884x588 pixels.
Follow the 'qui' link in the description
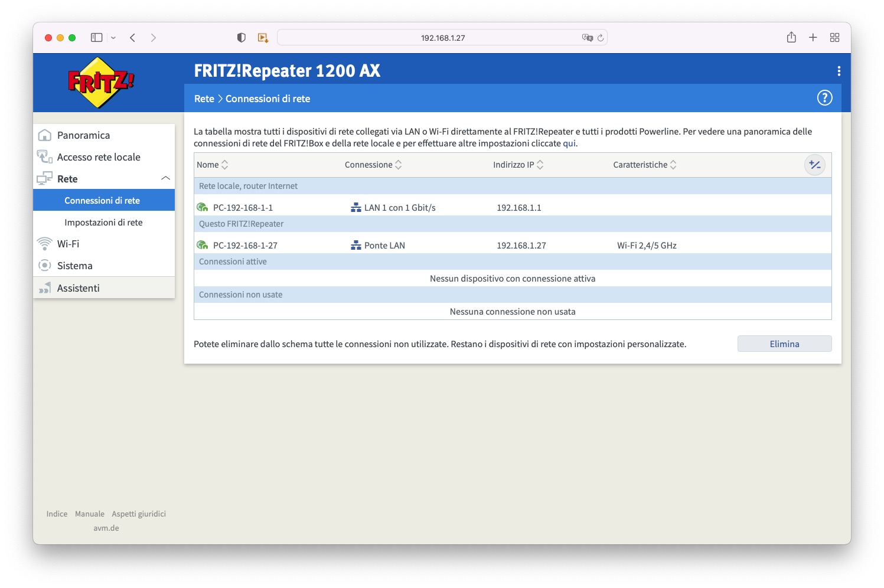point(569,143)
